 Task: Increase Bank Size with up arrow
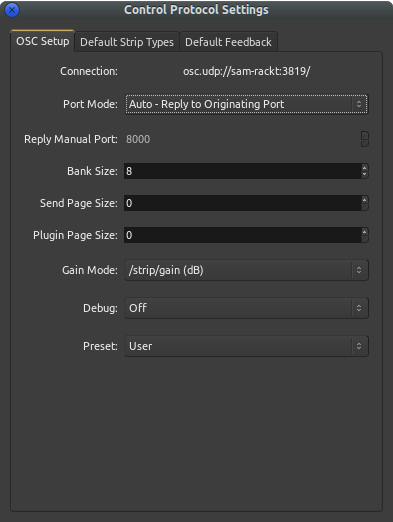click(x=365, y=167)
